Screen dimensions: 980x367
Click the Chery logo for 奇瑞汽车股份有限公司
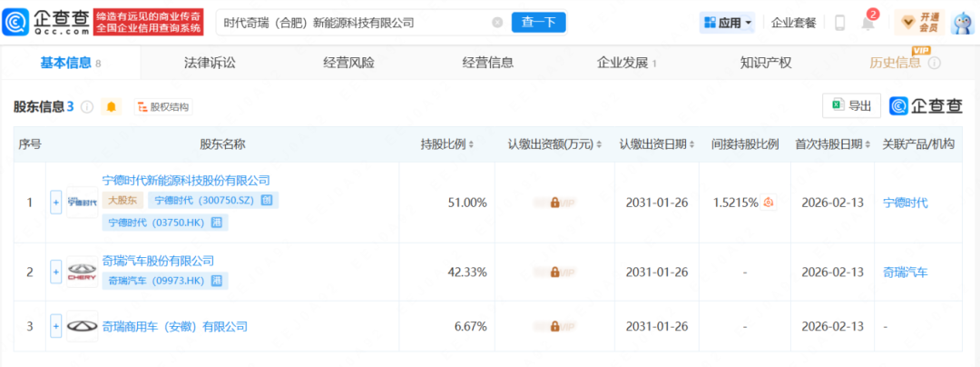point(82,273)
